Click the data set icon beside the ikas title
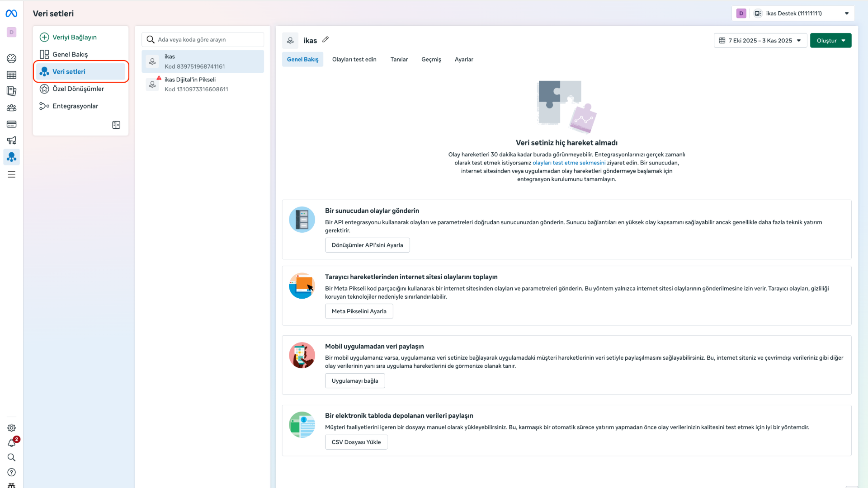This screenshot has width=868, height=488. coord(290,41)
